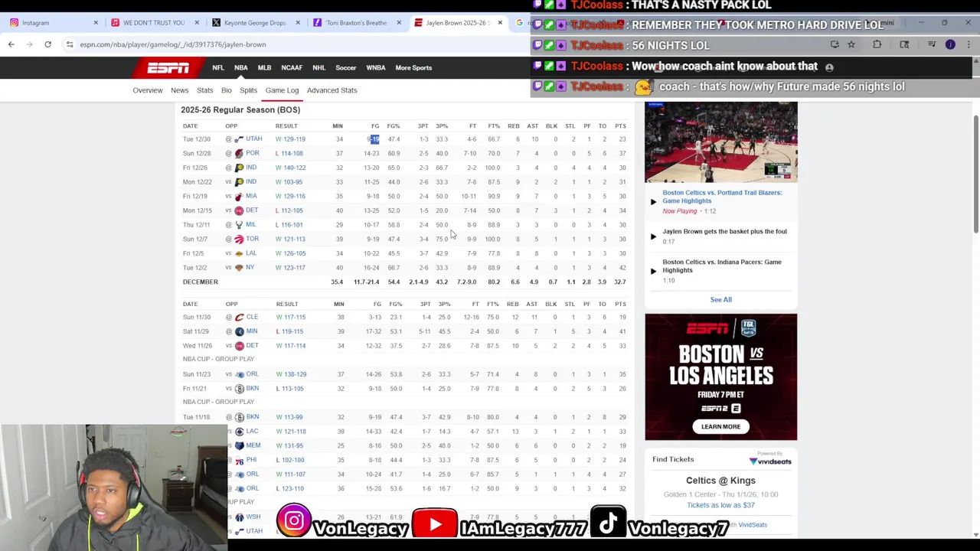Click the Bucks logo in the 12/11 row
This screenshot has width=980, height=551.
click(239, 225)
